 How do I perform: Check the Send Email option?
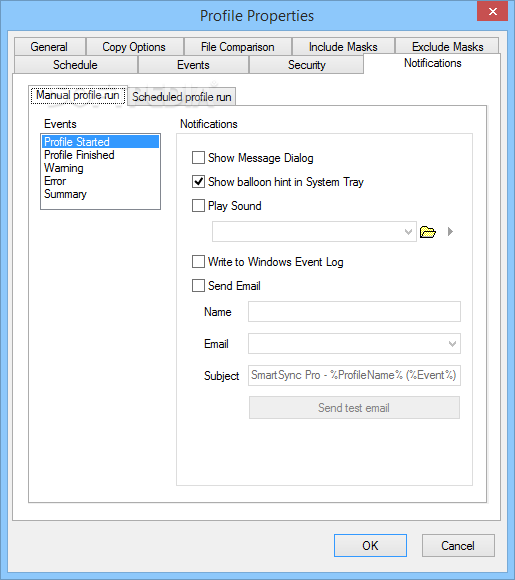[x=198, y=286]
